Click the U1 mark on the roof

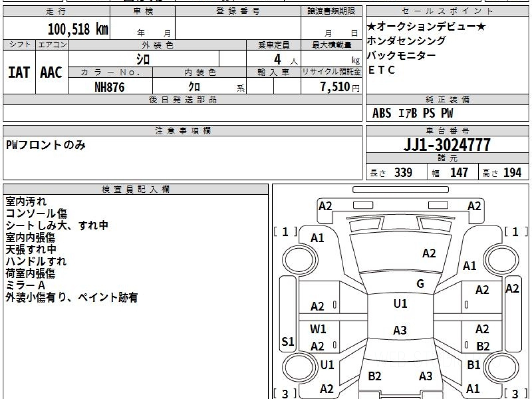(x=400, y=304)
